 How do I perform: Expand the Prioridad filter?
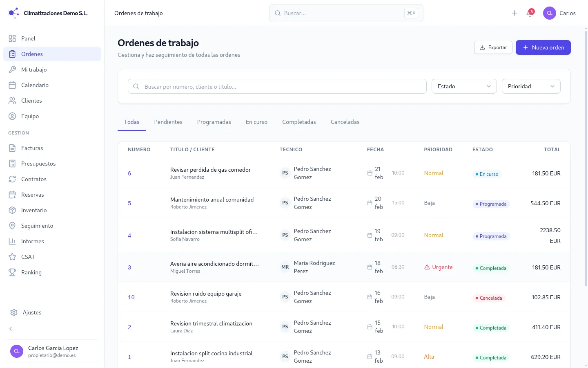pyautogui.click(x=531, y=86)
